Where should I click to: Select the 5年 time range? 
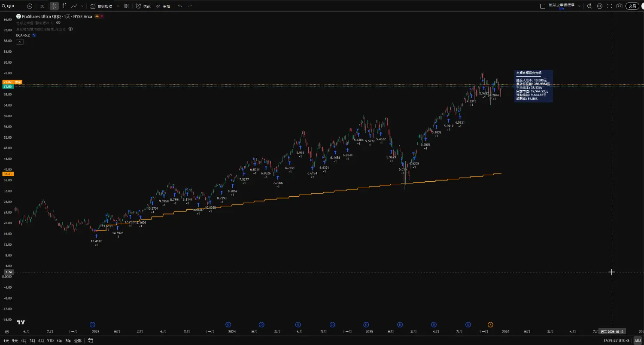[68, 341]
